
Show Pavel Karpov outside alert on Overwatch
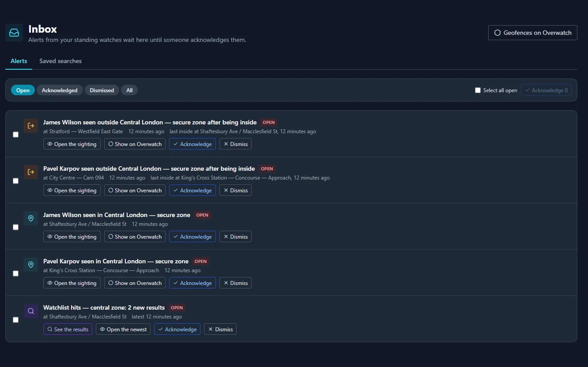pos(135,190)
